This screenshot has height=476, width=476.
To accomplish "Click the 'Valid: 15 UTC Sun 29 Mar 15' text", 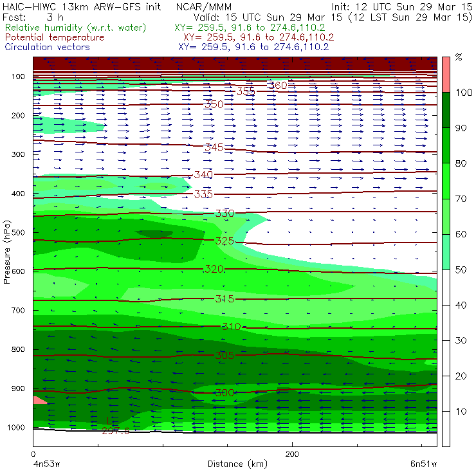I will click(269, 17).
